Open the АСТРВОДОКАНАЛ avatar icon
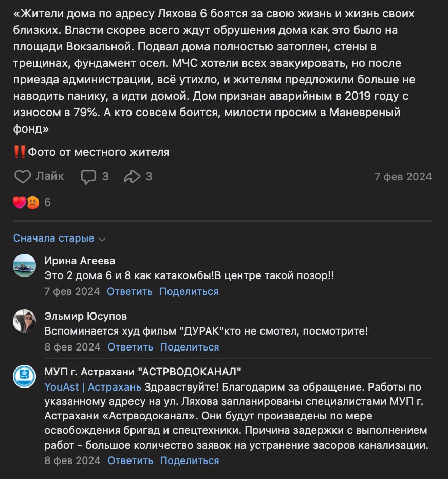448x479 pixels. point(25,376)
